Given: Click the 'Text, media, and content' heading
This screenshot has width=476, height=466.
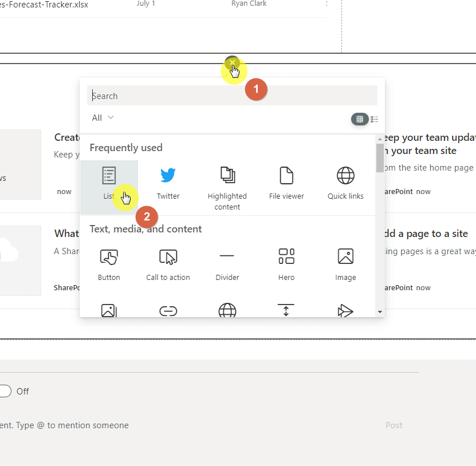Looking at the screenshot, I should [145, 229].
